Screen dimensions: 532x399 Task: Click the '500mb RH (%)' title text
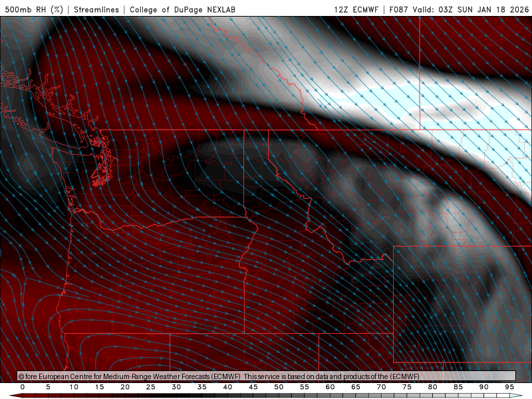[34, 9]
